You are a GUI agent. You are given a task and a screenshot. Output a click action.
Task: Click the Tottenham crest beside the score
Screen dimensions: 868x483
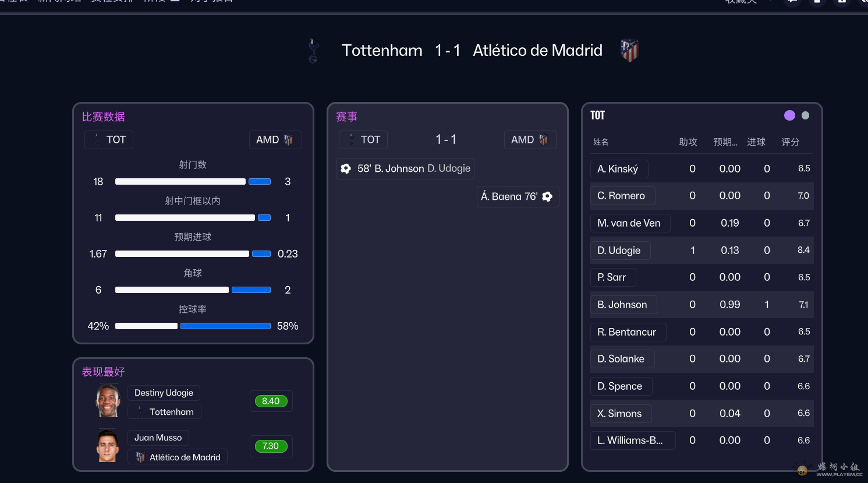click(x=313, y=51)
